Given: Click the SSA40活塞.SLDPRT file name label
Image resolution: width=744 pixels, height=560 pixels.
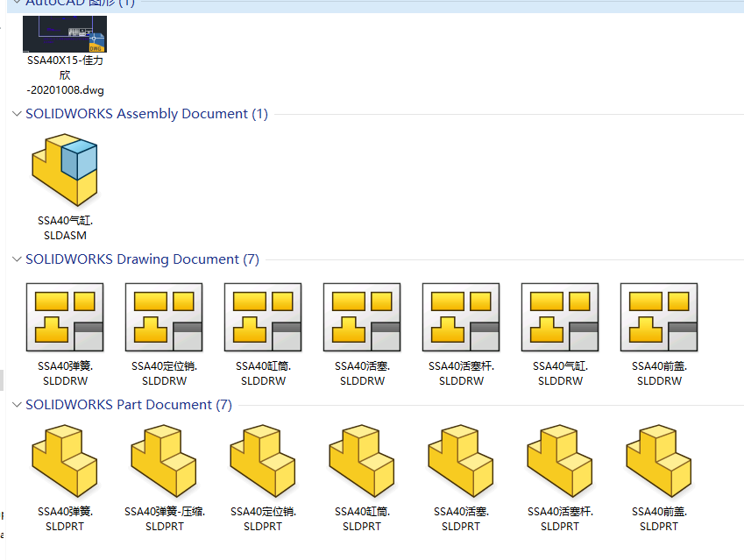Looking at the screenshot, I should click(461, 519).
